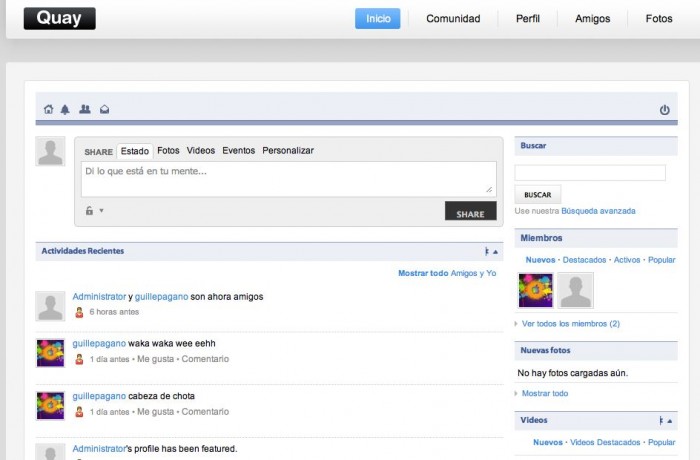Open the Amigos menu
Screen dimensions: 700x460
click(592, 19)
